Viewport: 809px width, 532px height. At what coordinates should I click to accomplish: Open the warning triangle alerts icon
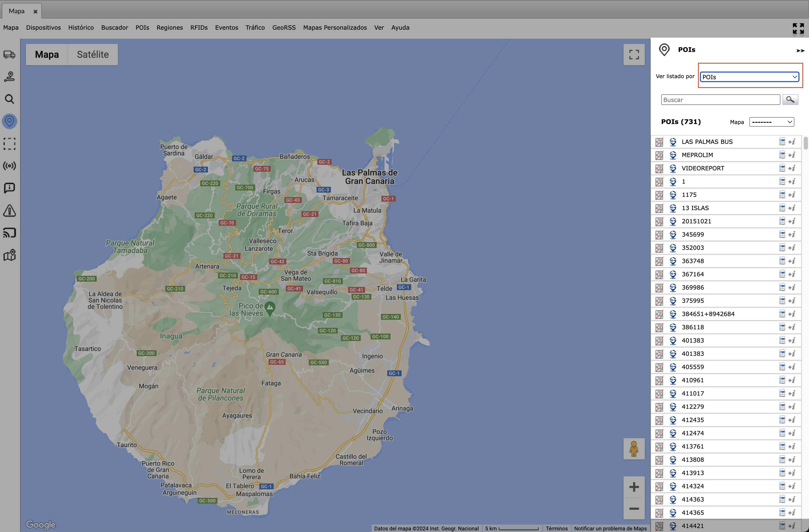[x=10, y=210]
